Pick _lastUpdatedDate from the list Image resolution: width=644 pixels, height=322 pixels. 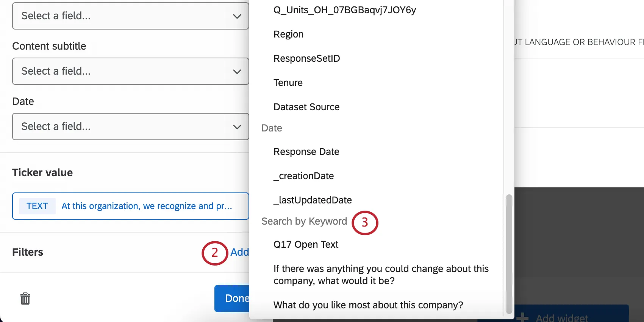point(313,200)
